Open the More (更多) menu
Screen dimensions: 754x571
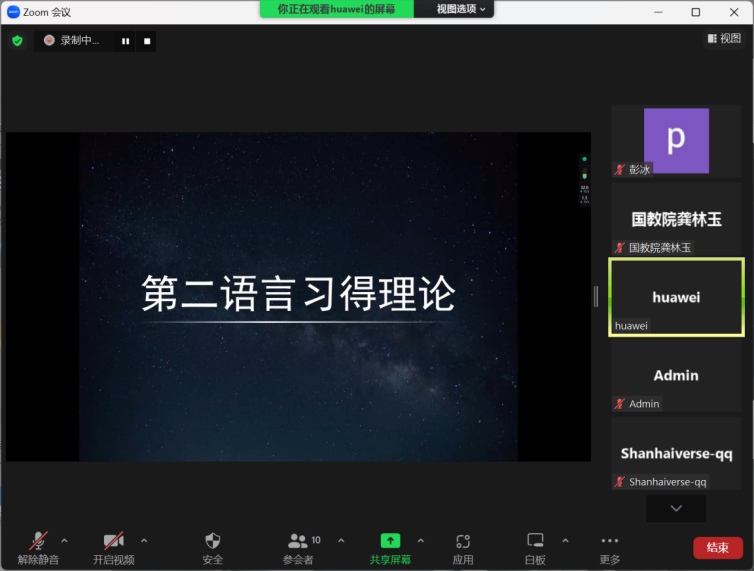click(x=610, y=547)
